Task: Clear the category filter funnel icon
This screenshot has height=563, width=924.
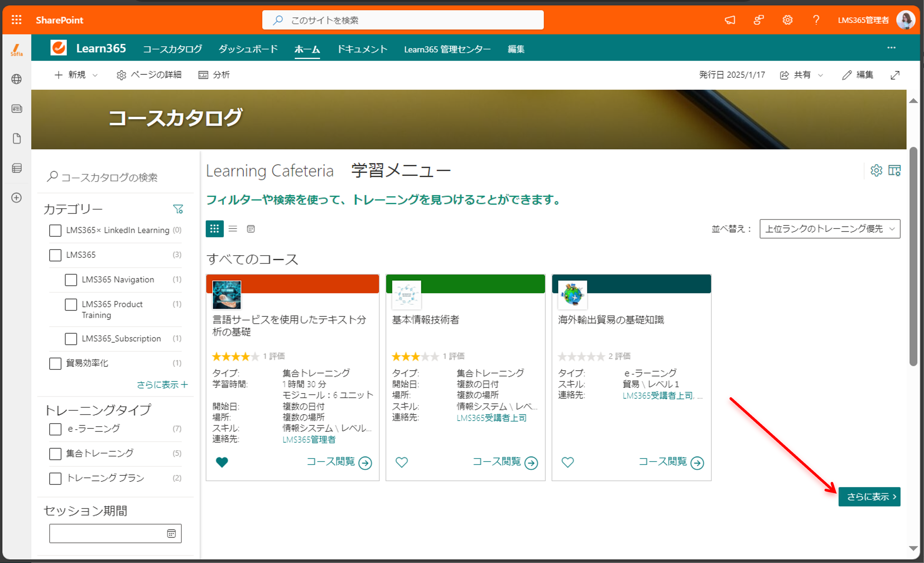Action: (178, 209)
